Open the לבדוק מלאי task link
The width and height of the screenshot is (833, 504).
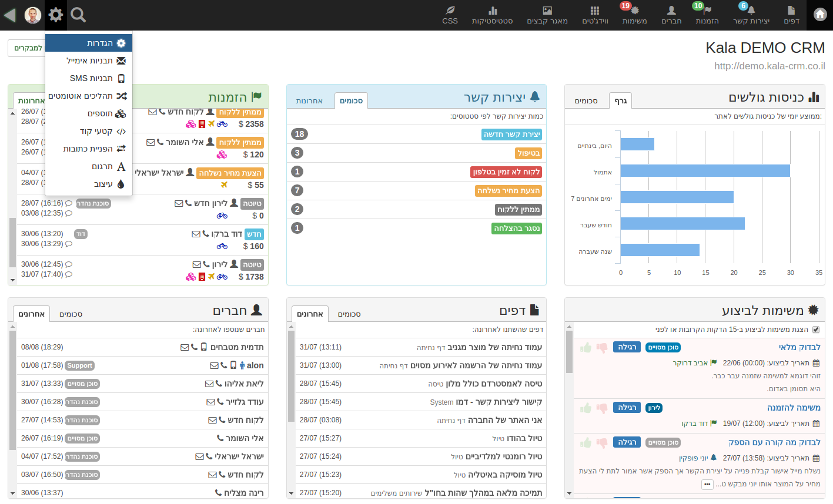point(799,347)
